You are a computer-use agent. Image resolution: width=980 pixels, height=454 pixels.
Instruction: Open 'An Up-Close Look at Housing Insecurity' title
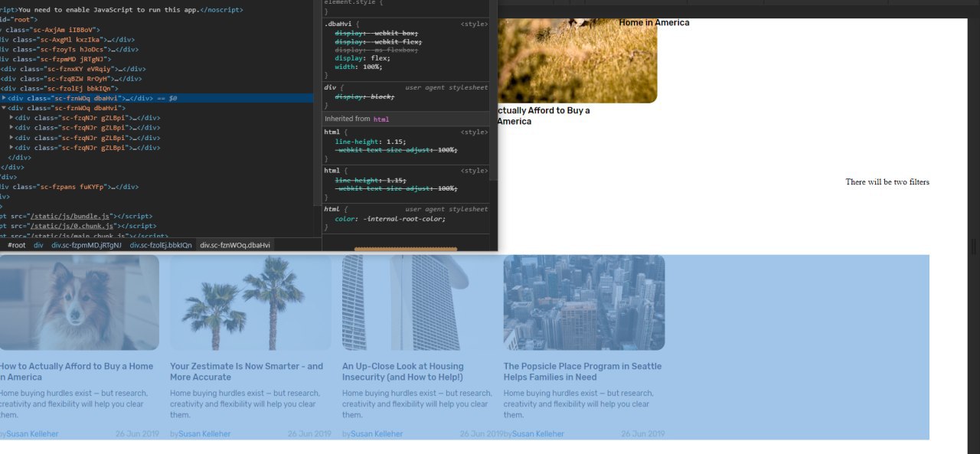(x=403, y=371)
